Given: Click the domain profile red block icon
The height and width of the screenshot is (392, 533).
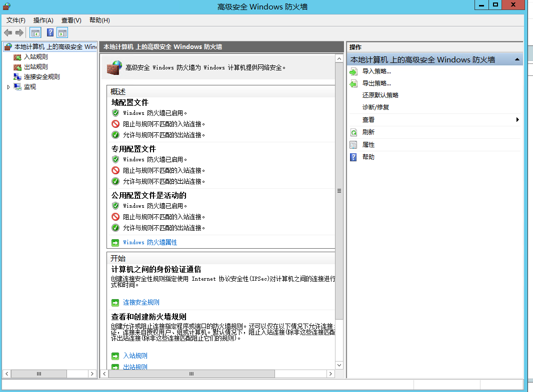Looking at the screenshot, I should [x=115, y=124].
